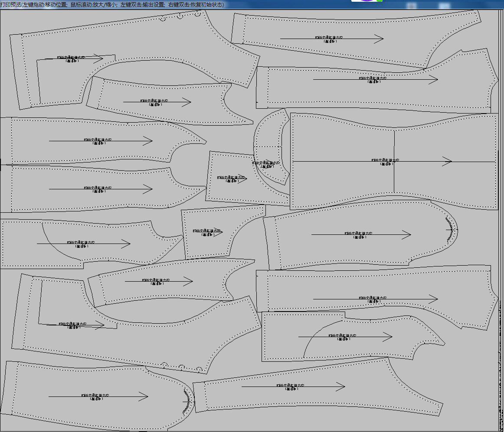This screenshot has height=432, width=504.
Task: Click the vertical marker info strip at right edge
Action: [501, 364]
